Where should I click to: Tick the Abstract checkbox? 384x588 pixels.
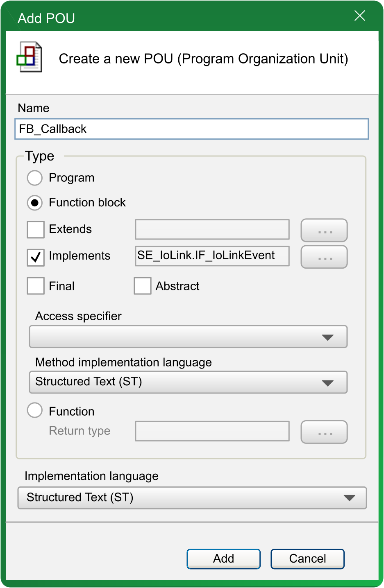pyautogui.click(x=143, y=286)
